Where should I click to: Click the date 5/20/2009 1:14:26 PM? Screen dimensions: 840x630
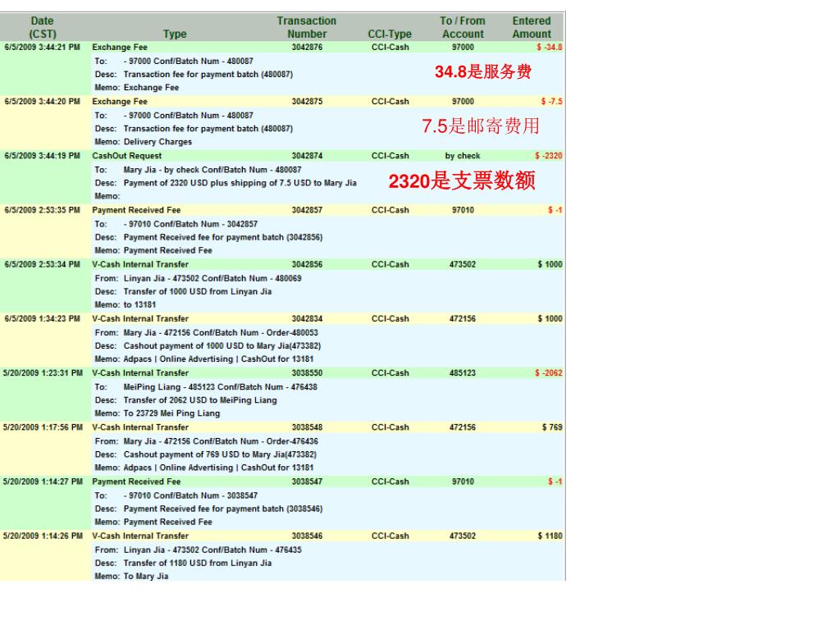pyautogui.click(x=43, y=536)
